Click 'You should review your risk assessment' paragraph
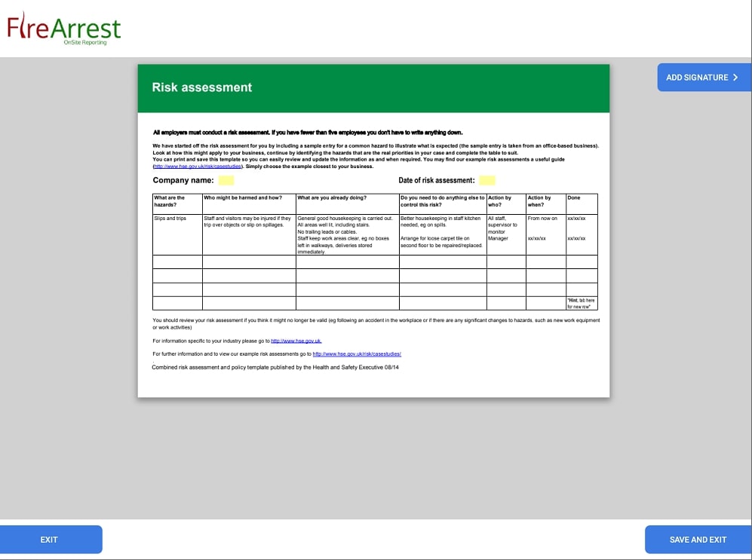The width and height of the screenshot is (752, 560). (x=376, y=324)
